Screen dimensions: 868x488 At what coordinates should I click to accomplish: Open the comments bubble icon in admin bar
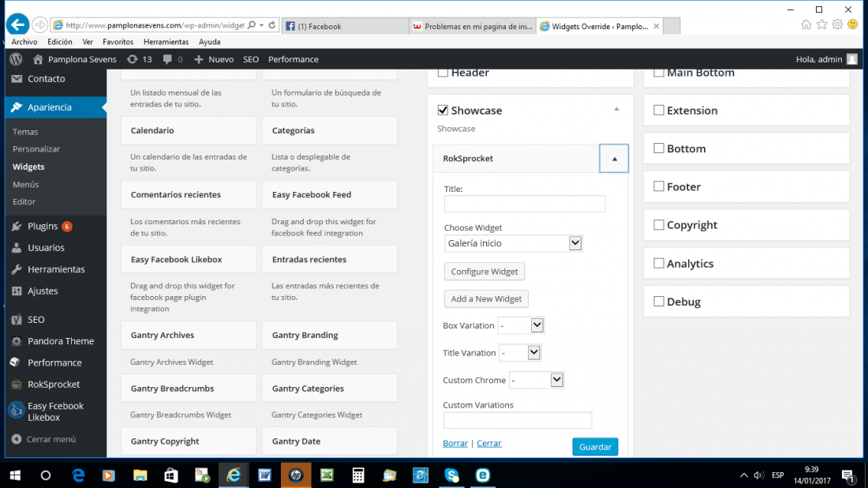tap(167, 59)
